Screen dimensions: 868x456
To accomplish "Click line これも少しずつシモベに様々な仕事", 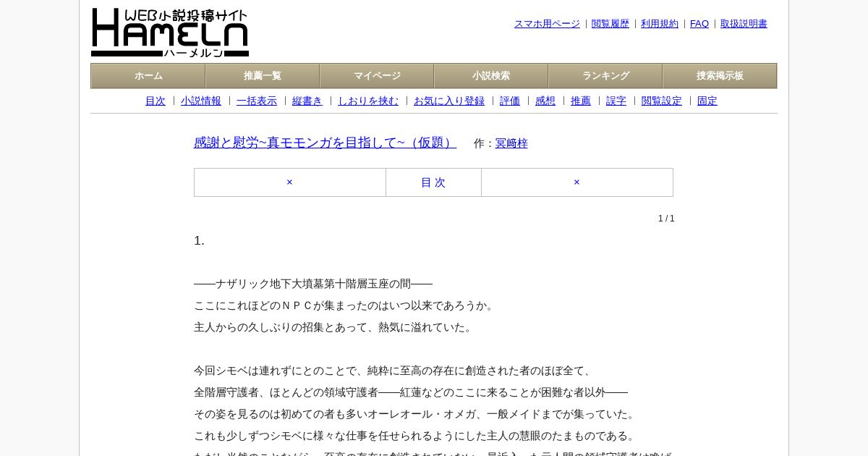I will click(x=416, y=436).
